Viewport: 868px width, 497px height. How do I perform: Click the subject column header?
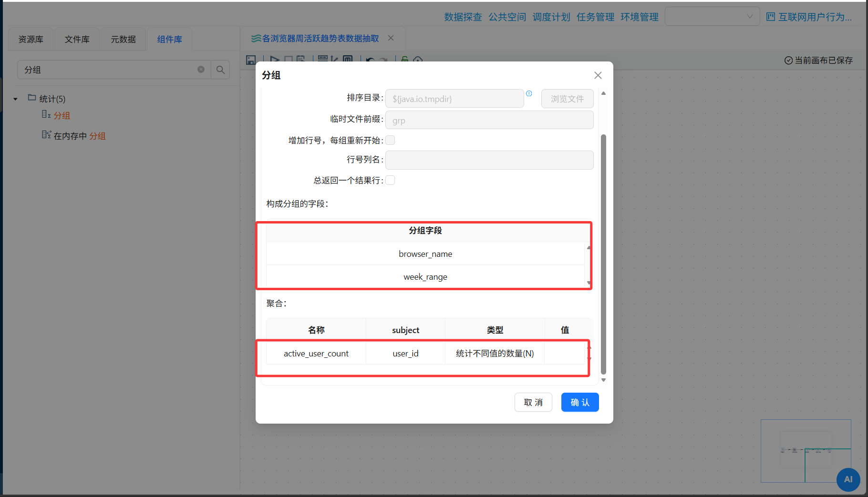405,330
